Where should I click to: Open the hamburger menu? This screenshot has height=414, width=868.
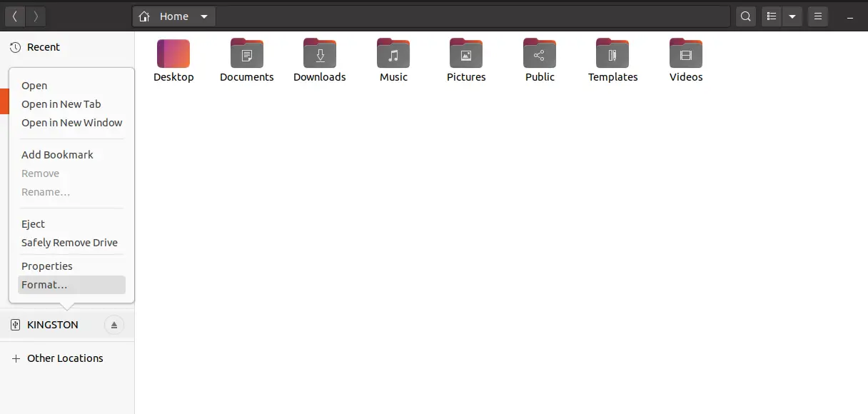pos(818,16)
